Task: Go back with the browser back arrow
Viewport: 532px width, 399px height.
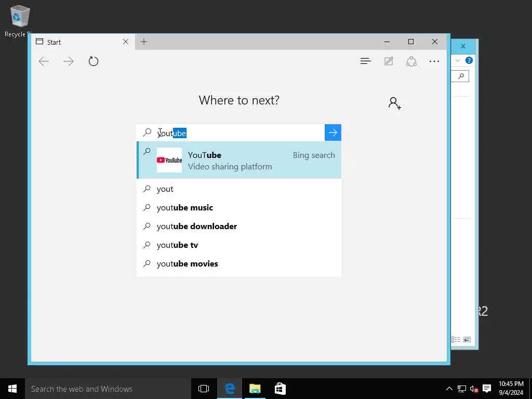Action: (44, 61)
